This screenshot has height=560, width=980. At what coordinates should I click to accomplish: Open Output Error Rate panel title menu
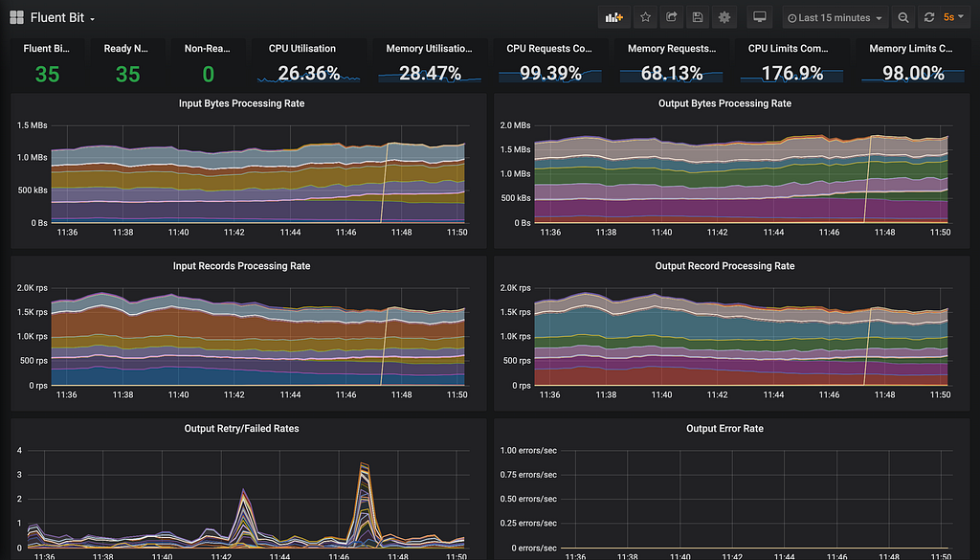[725, 429]
